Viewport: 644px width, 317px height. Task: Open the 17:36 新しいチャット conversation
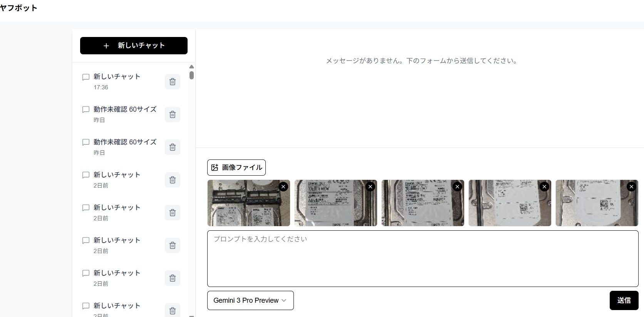117,77
